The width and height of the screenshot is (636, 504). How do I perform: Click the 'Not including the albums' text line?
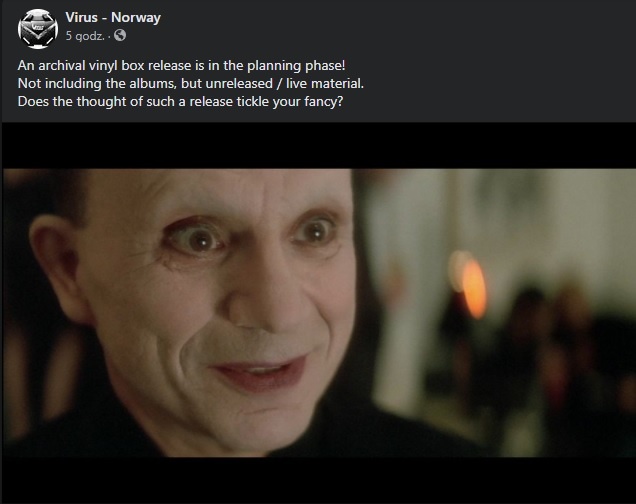pyautogui.click(x=191, y=84)
